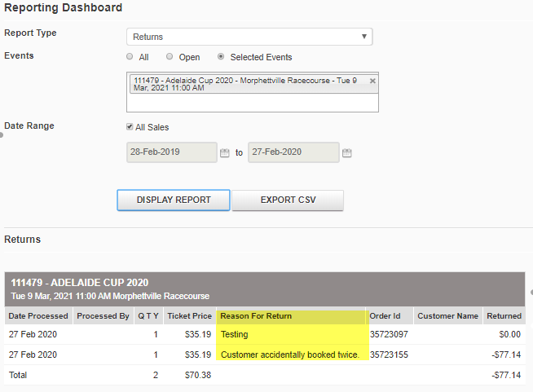Click the 111479 - ADELAIDE CUP 2020 header
Image resolution: width=533 pixels, height=392 pixels.
point(80,283)
